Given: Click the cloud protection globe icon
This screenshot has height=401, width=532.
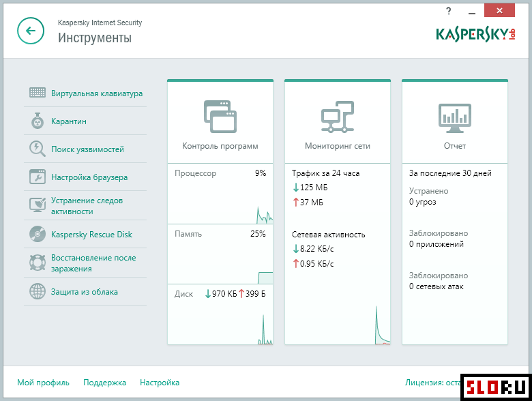Looking at the screenshot, I should click(x=38, y=291).
